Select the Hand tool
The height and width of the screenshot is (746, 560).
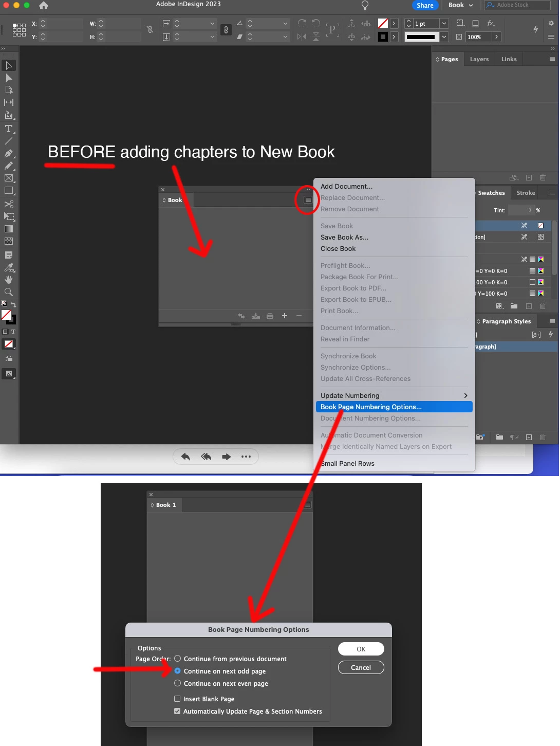tap(9, 280)
